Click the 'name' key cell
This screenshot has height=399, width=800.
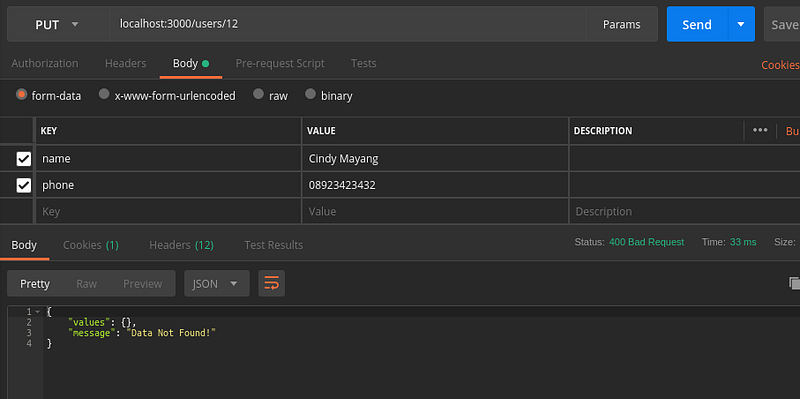click(168, 159)
